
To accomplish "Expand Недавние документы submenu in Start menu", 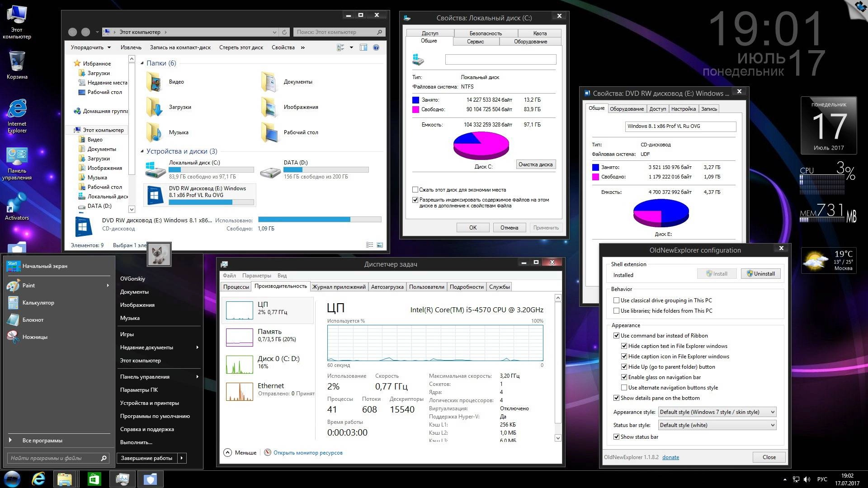I will tap(198, 347).
